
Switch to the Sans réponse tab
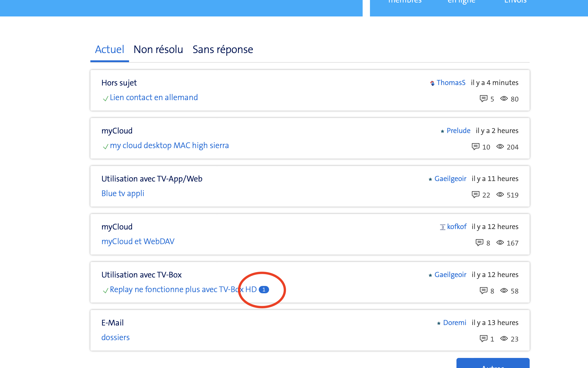pyautogui.click(x=223, y=50)
